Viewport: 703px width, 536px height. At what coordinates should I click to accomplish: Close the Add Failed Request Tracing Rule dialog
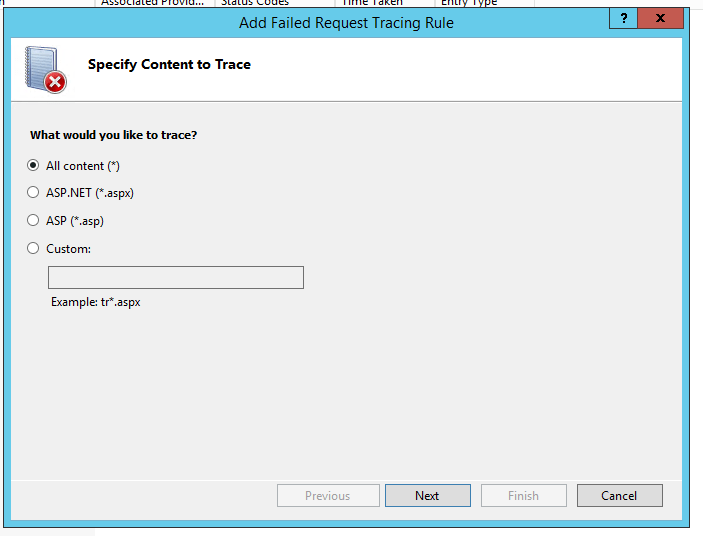click(x=661, y=19)
